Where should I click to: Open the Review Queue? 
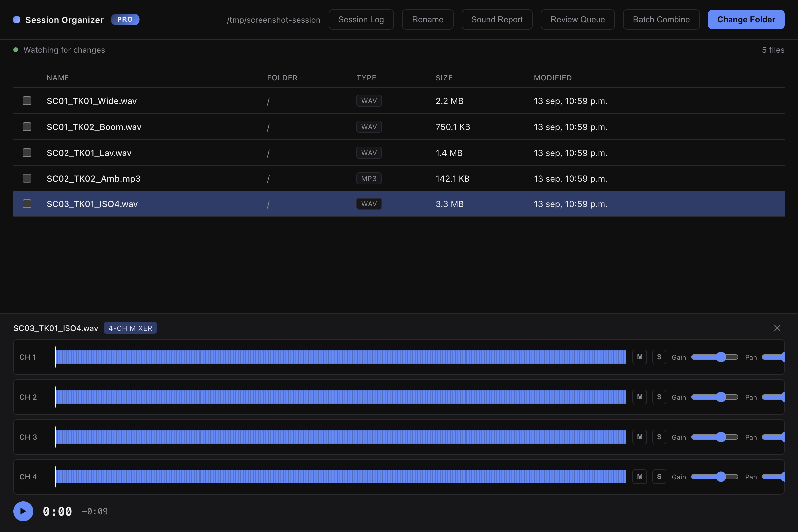pyautogui.click(x=578, y=20)
